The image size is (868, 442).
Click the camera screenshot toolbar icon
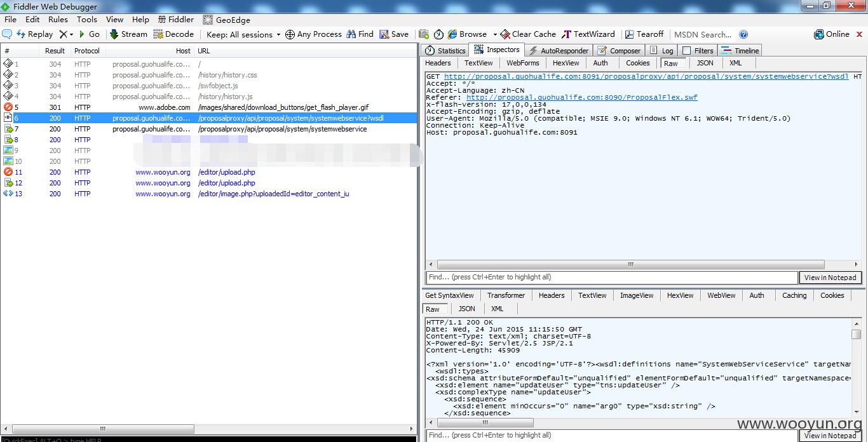424,34
